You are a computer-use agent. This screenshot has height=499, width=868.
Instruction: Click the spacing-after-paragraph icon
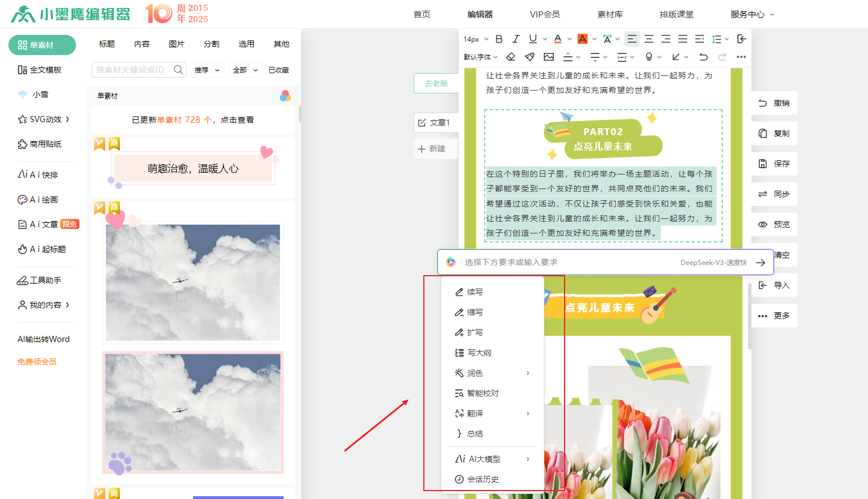(595, 57)
